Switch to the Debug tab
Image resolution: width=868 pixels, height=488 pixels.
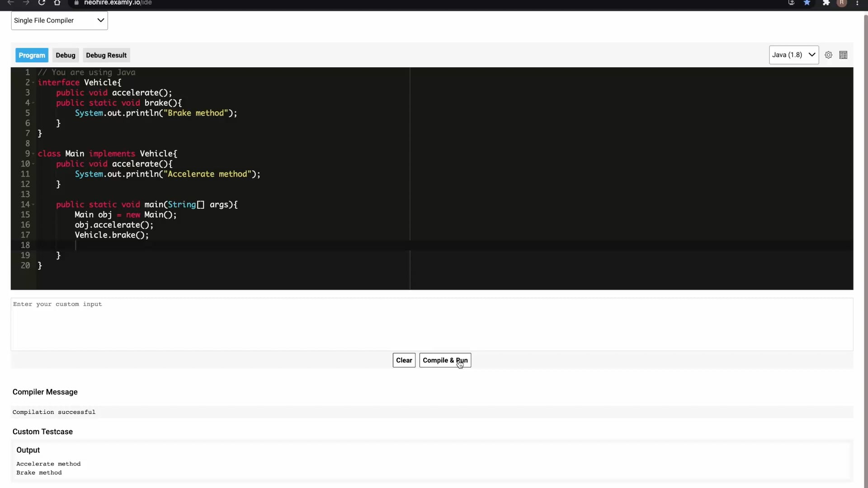(66, 55)
